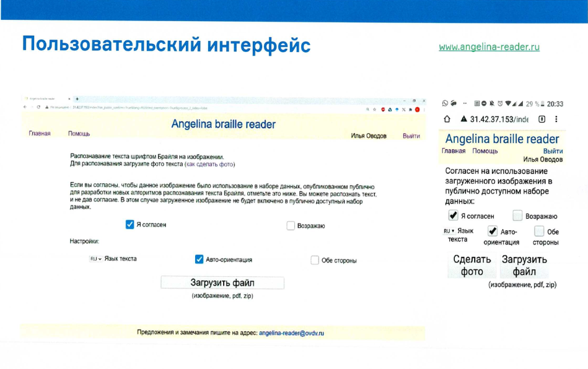Open the mobile browser three-dot menu
The image size is (588, 369).
coord(556,119)
